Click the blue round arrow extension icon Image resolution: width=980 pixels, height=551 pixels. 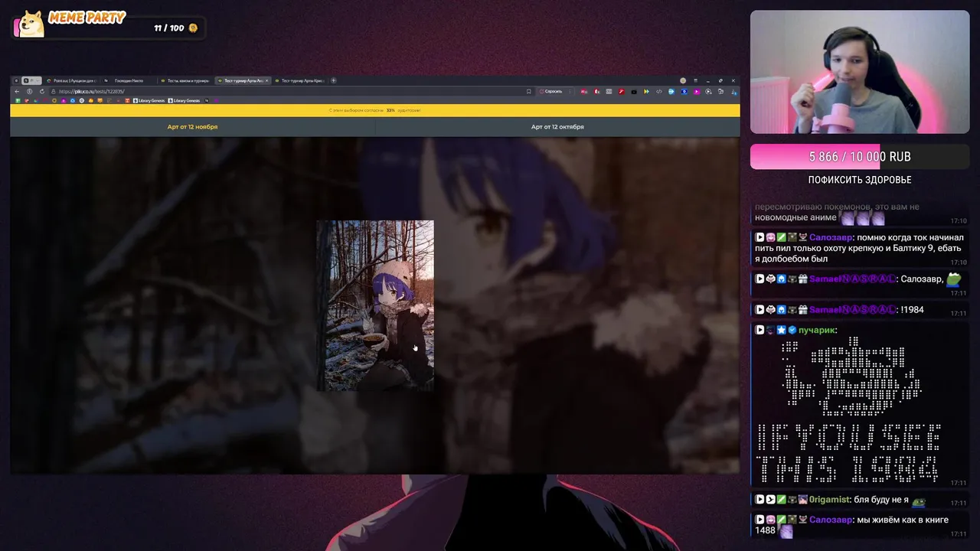[671, 92]
